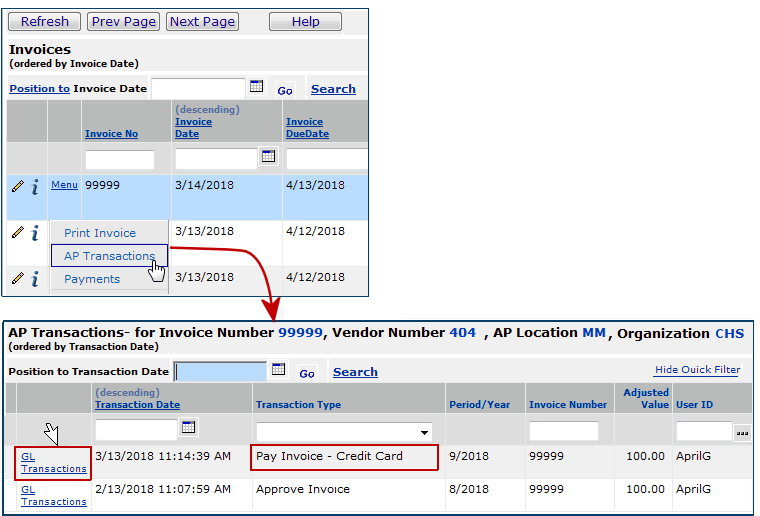The width and height of the screenshot is (760, 516).
Task: Open calendar picker next to Transaction Date position
Action: (x=279, y=370)
